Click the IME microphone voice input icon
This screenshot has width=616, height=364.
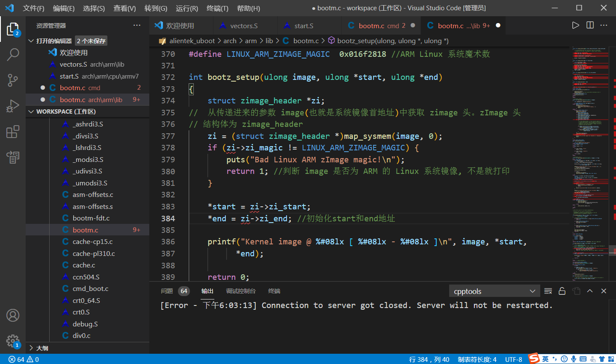pyautogui.click(x=574, y=359)
